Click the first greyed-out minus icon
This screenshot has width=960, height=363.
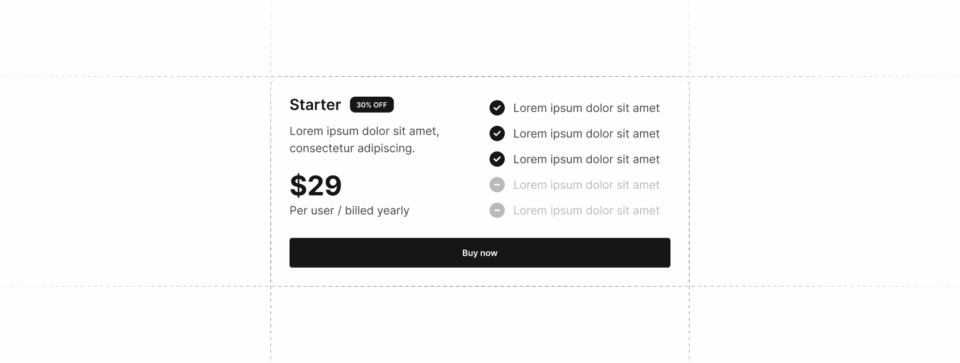tap(497, 185)
